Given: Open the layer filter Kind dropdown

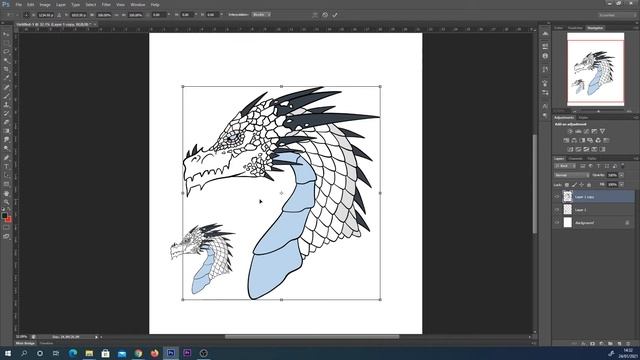Looking at the screenshot, I should (565, 166).
